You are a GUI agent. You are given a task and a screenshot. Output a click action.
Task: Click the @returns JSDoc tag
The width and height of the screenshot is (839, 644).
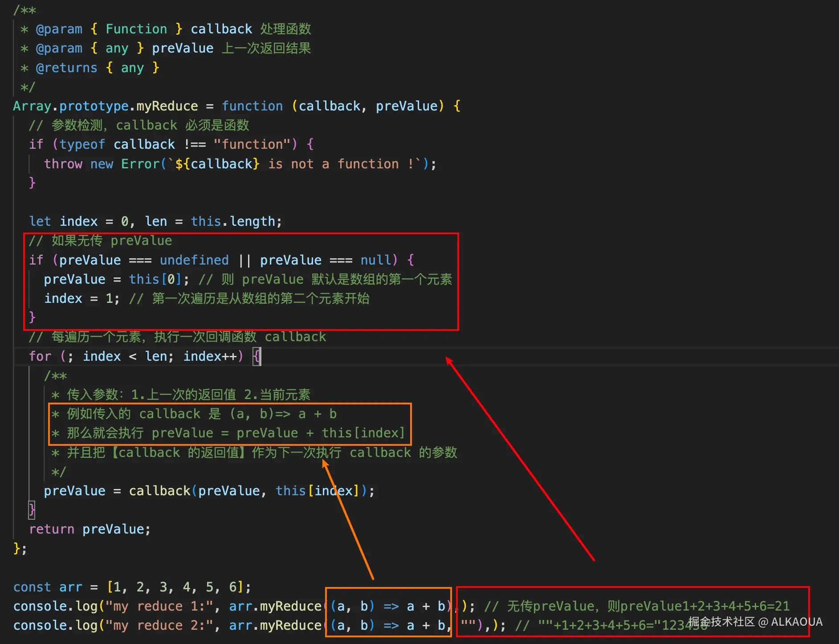66,68
